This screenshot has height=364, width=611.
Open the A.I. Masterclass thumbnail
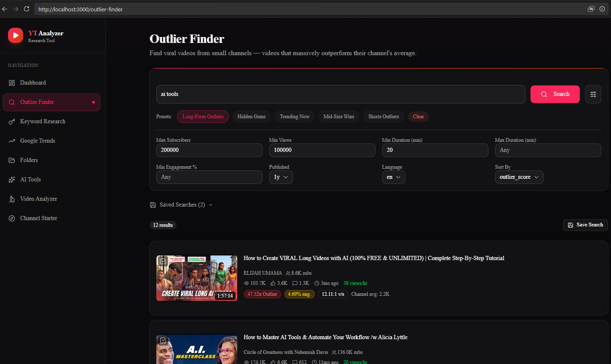[197, 350]
